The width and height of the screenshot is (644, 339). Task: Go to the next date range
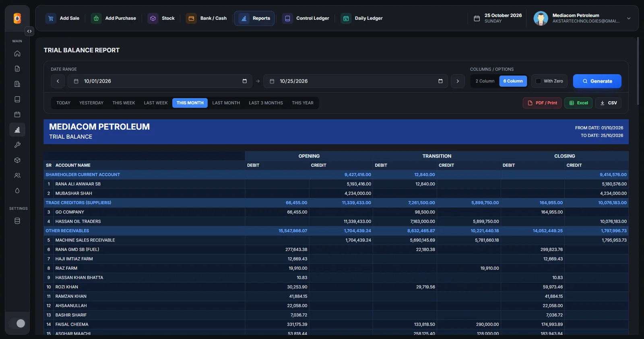pyautogui.click(x=458, y=81)
